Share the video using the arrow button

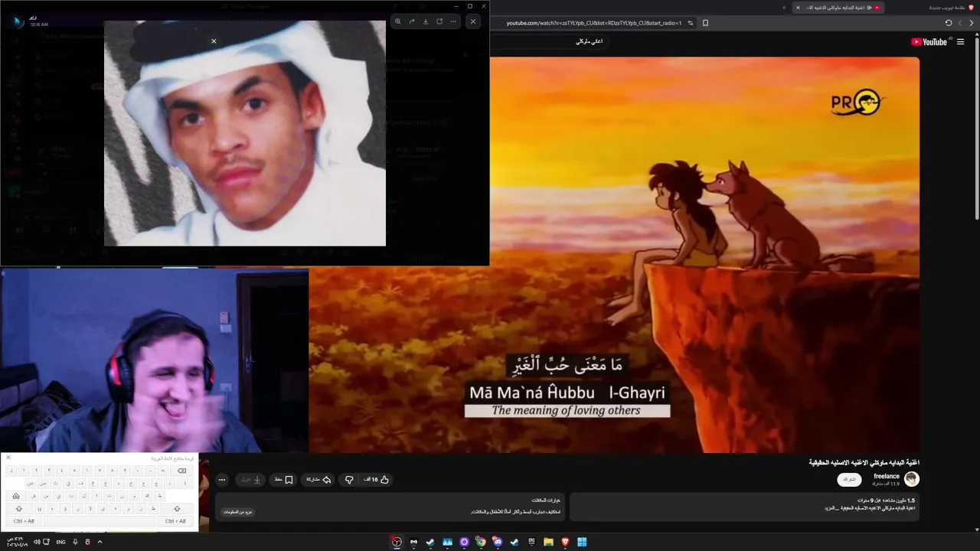pos(318,480)
